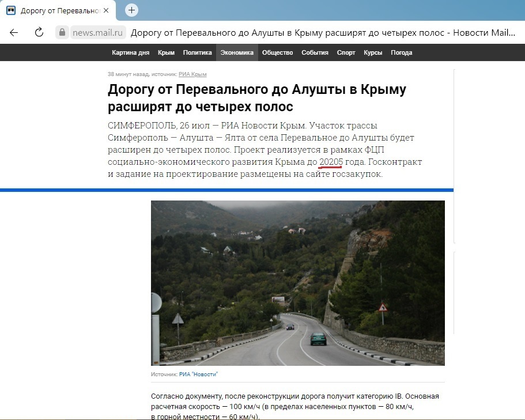
Task: Open a new tab with plus button
Action: [x=132, y=10]
